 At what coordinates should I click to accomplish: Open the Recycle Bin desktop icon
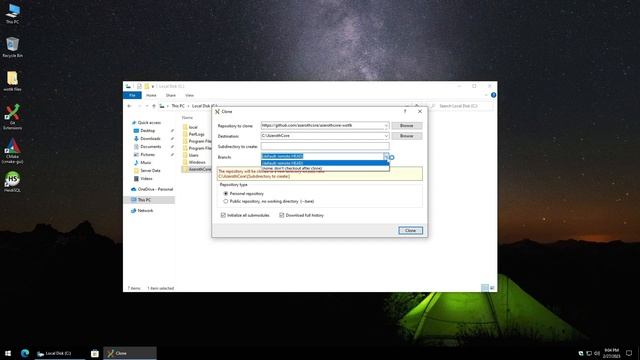tap(12, 47)
